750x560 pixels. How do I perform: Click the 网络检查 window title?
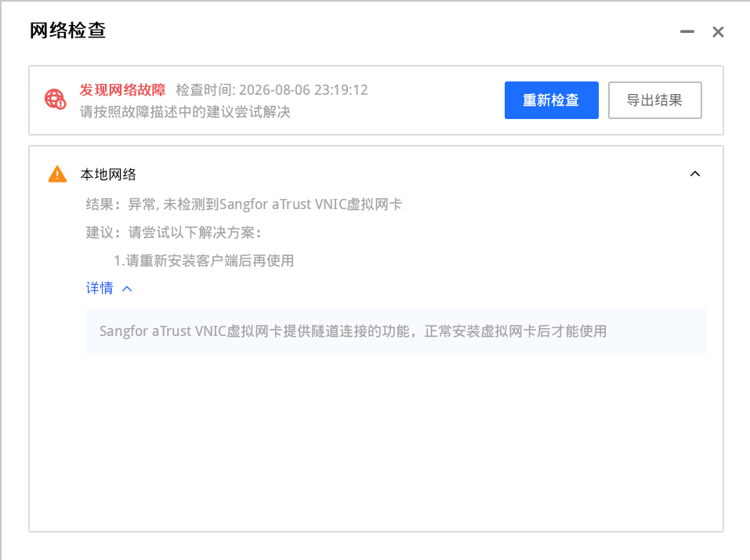(67, 30)
